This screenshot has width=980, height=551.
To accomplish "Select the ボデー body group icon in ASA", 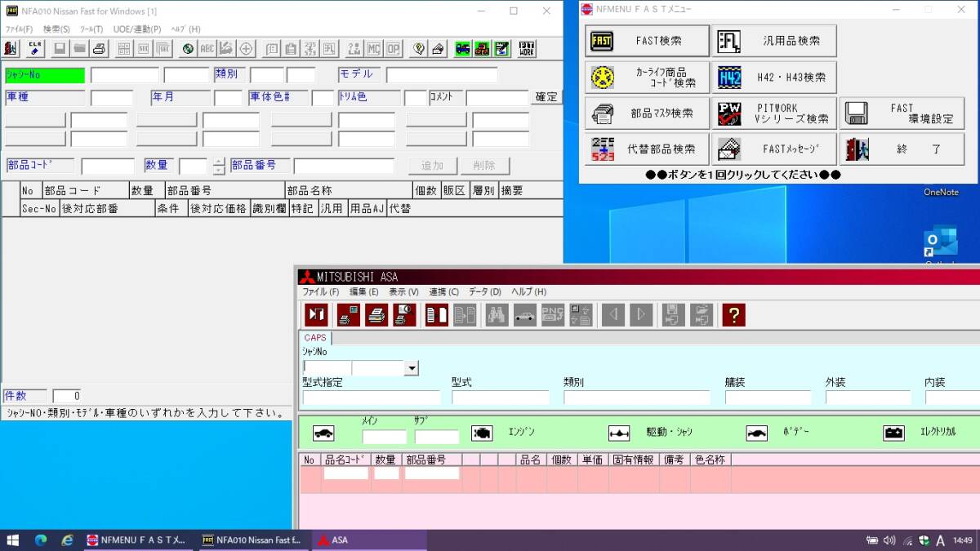I will (x=756, y=433).
